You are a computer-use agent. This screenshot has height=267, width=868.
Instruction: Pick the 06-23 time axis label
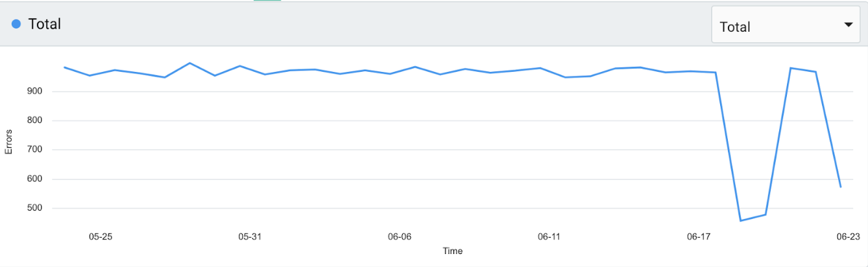(x=847, y=237)
